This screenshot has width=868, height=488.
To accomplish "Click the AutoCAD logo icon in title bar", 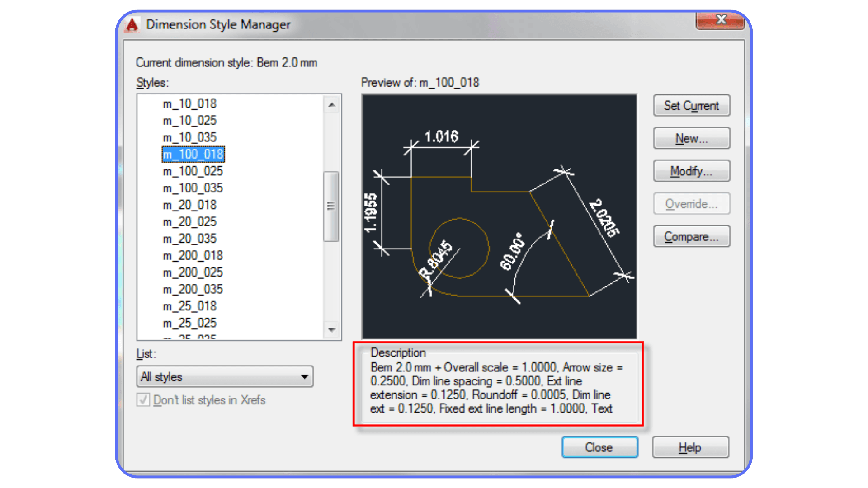I will 132,24.
